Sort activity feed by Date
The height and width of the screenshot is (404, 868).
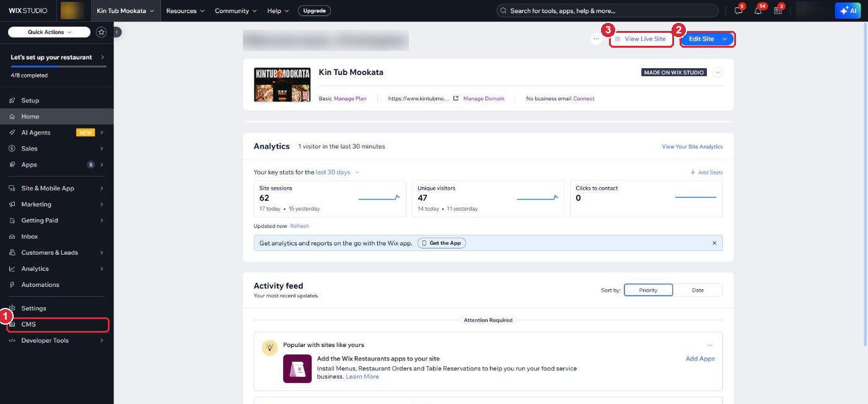[x=698, y=290]
